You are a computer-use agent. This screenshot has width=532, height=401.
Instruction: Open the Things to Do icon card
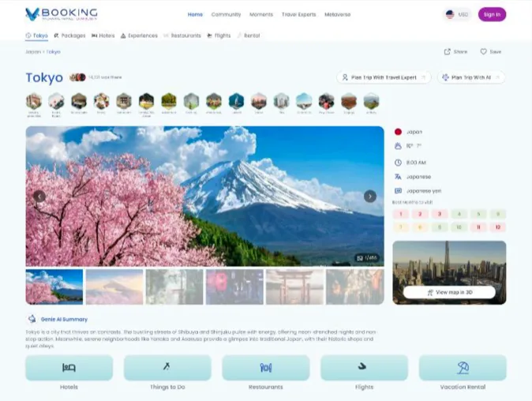167,368
